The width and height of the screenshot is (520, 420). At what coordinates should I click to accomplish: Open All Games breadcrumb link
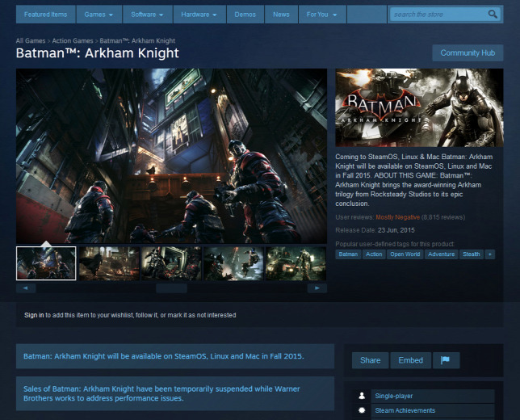click(x=31, y=41)
